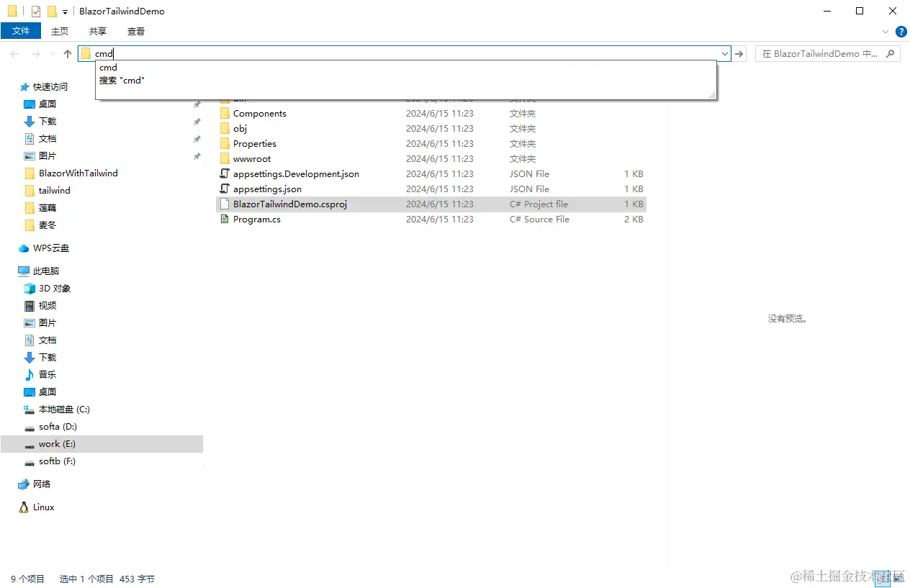This screenshot has height=588, width=910.
Task: Open the recent locations dropdown arrow
Action: [x=53, y=54]
